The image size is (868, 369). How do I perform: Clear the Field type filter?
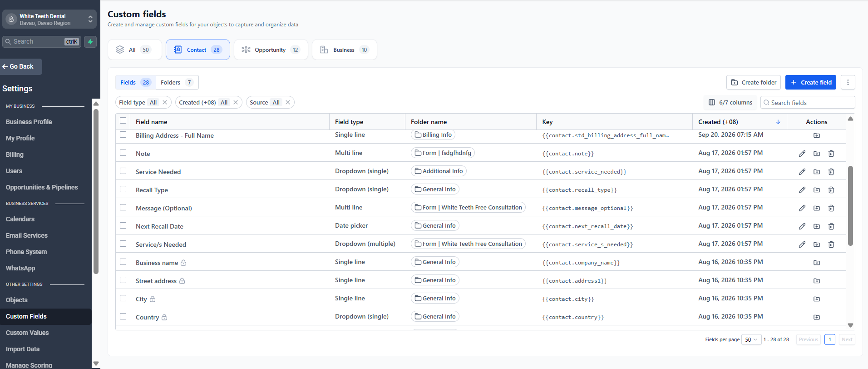[x=165, y=102]
